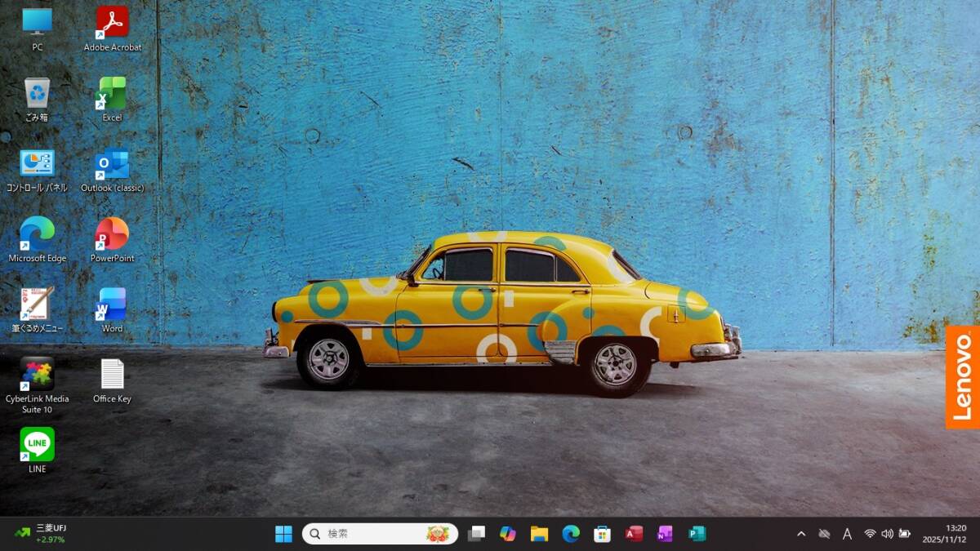The height and width of the screenshot is (551, 980).
Task: Expand the hidden system tray icons chevron
Action: (x=801, y=534)
